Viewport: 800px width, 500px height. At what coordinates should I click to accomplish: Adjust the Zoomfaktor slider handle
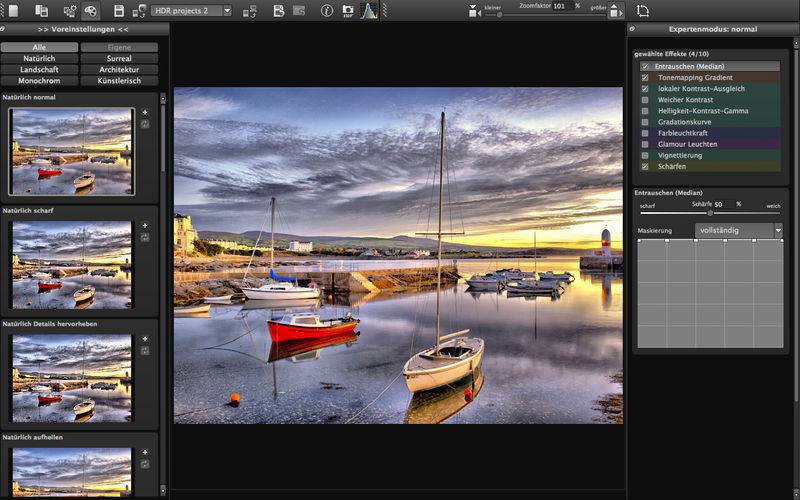499,15
